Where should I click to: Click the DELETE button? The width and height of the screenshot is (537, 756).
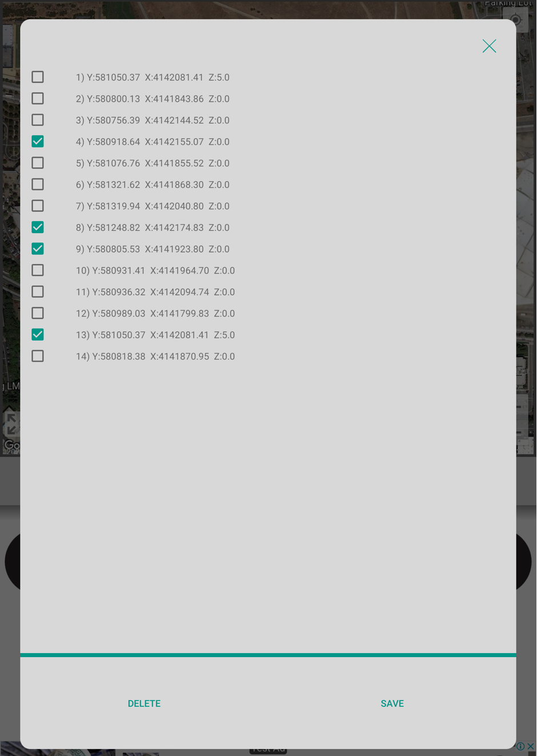144,703
